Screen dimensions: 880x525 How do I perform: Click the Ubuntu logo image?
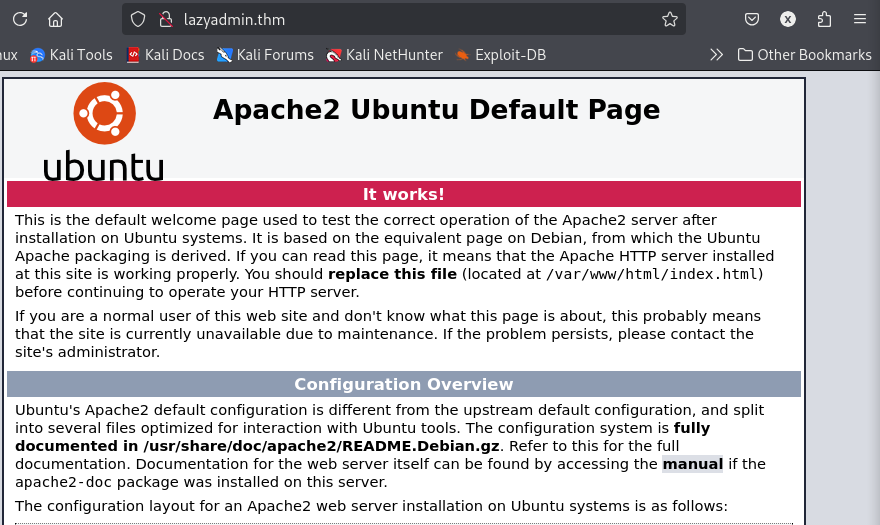[104, 131]
